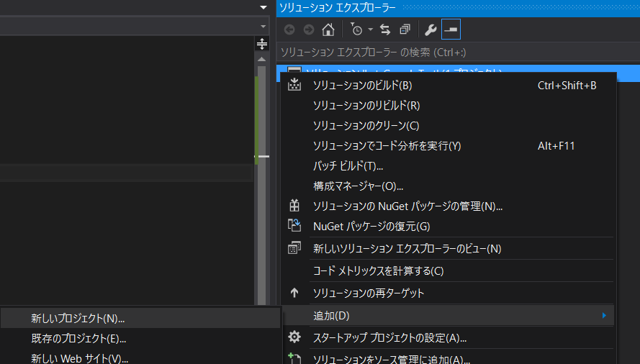Image resolution: width=640 pixels, height=364 pixels.
Task: Open the 追加(D) menu item
Action: (x=448, y=315)
